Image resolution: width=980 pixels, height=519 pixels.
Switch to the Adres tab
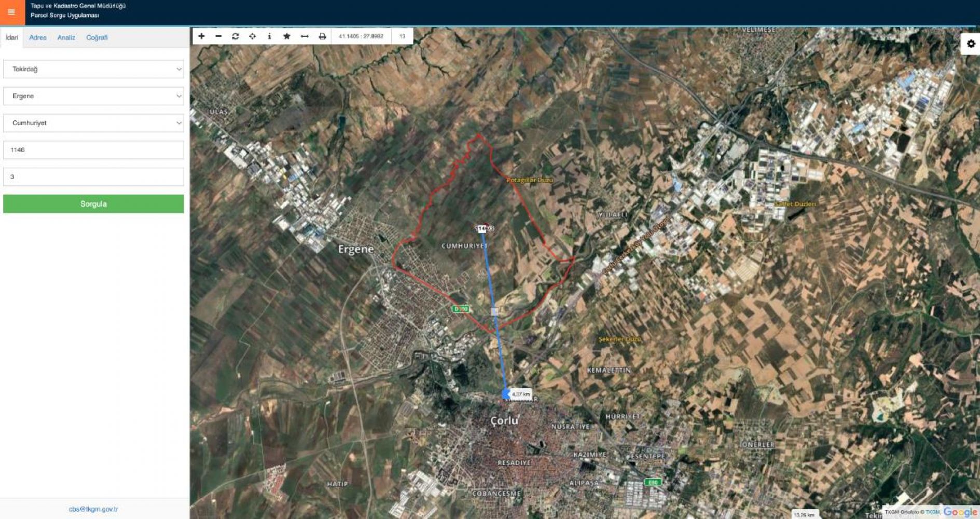38,38
